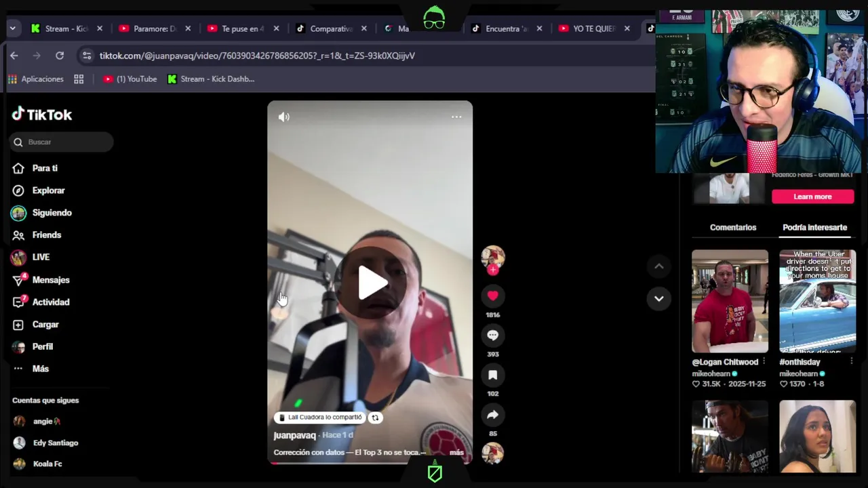Save video with bookmark icon
The width and height of the screenshot is (868, 488).
coord(493,375)
